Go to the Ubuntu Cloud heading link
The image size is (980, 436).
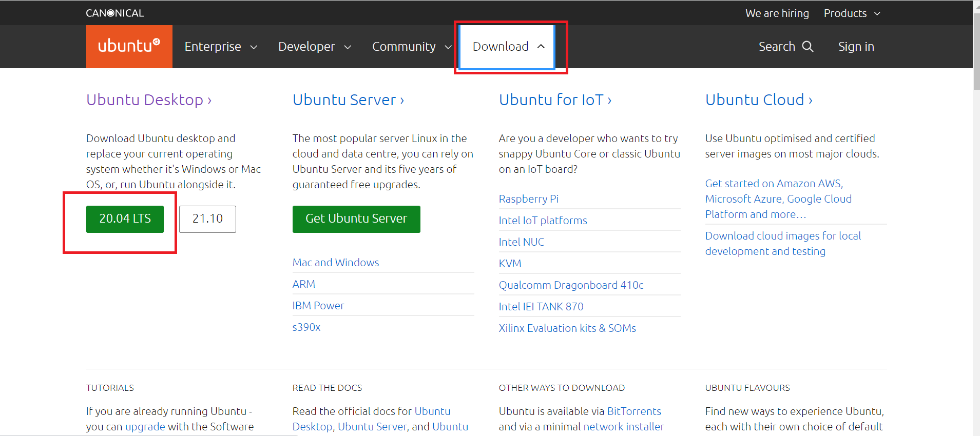(758, 100)
